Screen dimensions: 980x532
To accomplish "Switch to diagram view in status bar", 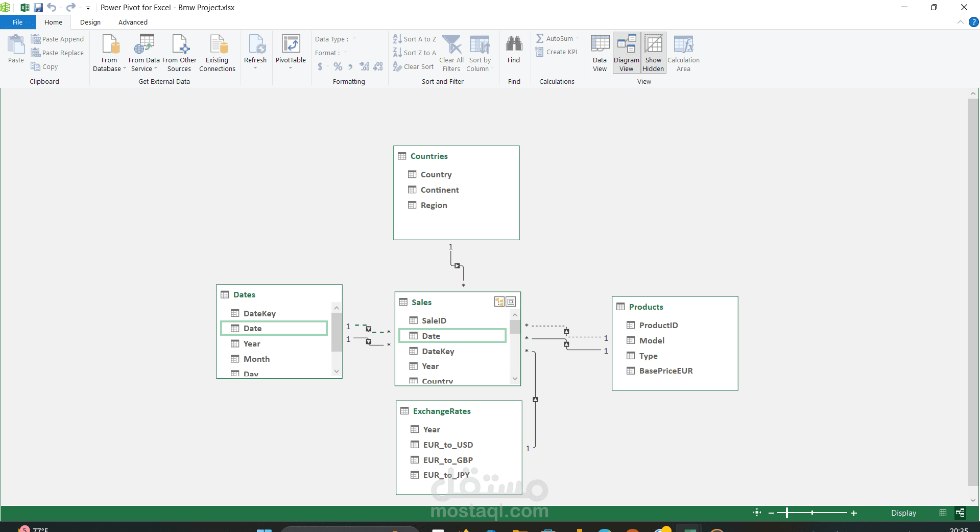I will tap(960, 513).
